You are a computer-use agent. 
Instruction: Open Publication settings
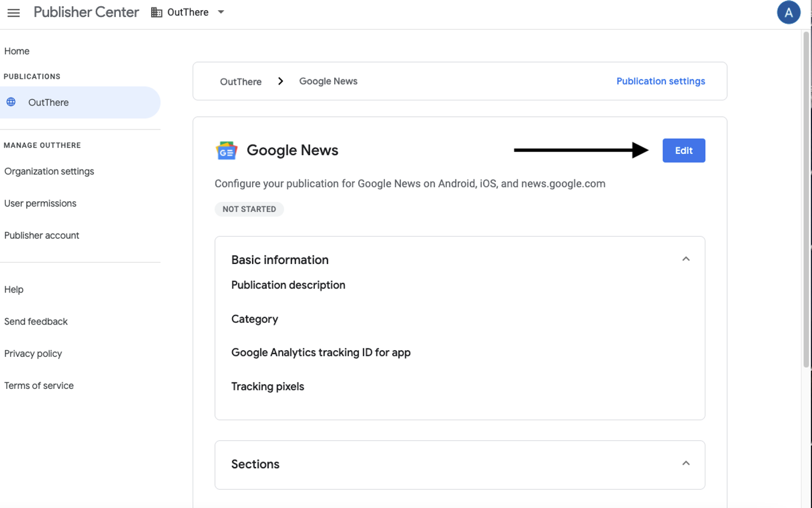[660, 81]
